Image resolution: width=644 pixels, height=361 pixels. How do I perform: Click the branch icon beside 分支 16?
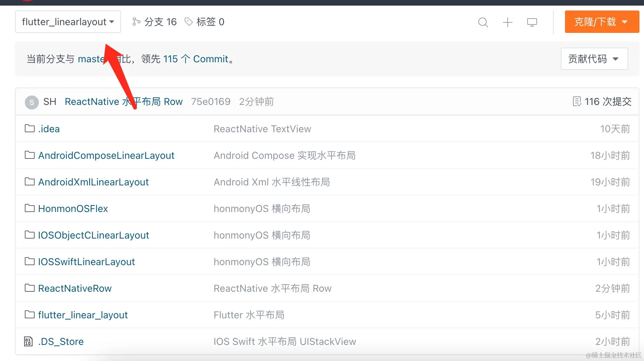tap(136, 22)
